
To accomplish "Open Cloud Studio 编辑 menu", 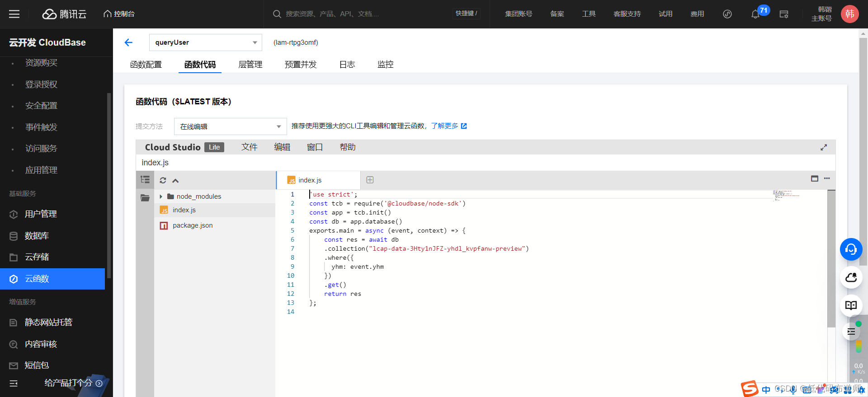I will pyautogui.click(x=282, y=147).
